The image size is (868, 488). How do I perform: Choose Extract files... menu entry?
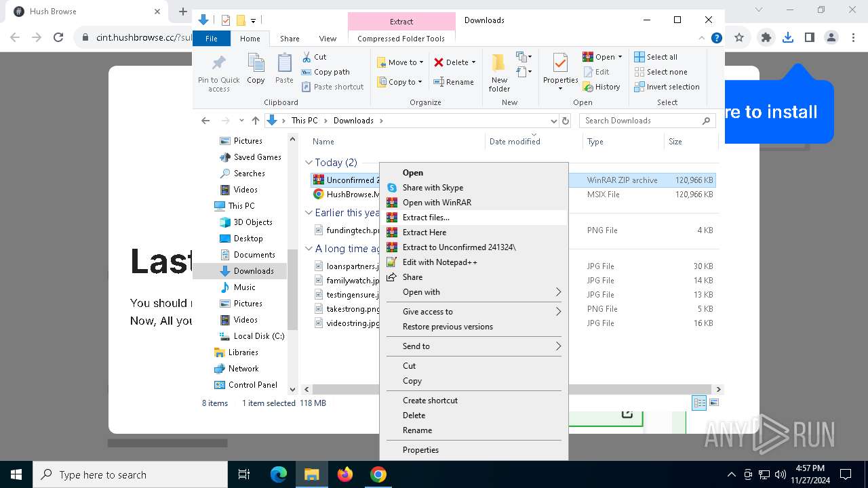(473, 218)
